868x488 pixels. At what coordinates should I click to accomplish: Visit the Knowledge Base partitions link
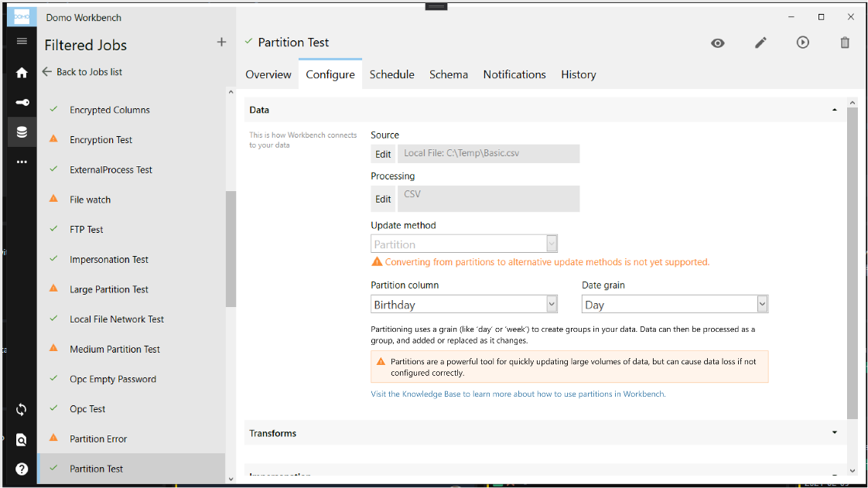point(517,394)
